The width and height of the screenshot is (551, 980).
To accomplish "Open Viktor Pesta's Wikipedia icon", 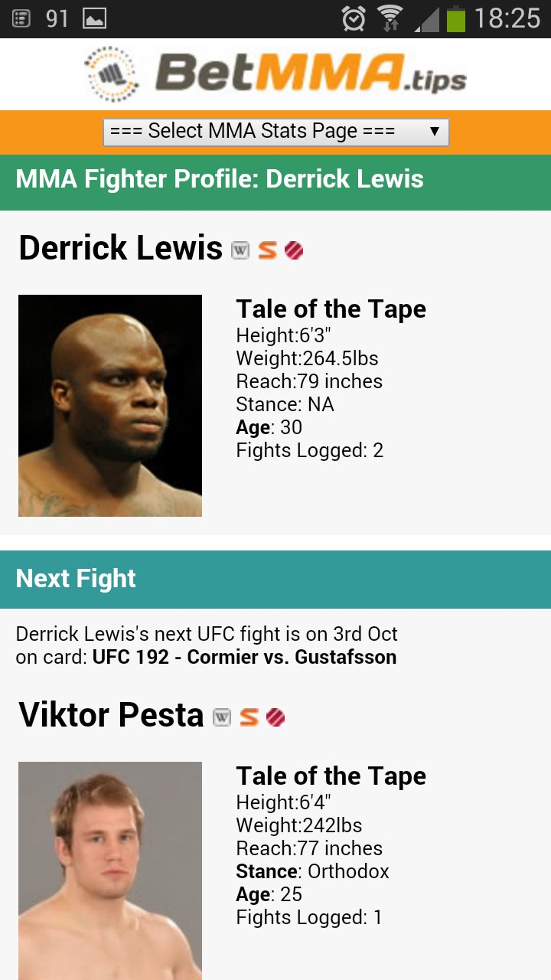I will tap(221, 717).
